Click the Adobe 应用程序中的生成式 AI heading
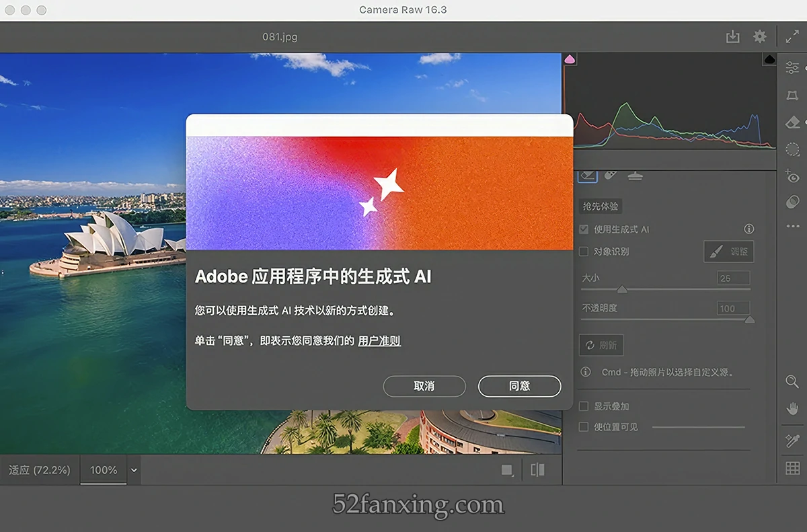This screenshot has height=532, width=807. pos(313,276)
